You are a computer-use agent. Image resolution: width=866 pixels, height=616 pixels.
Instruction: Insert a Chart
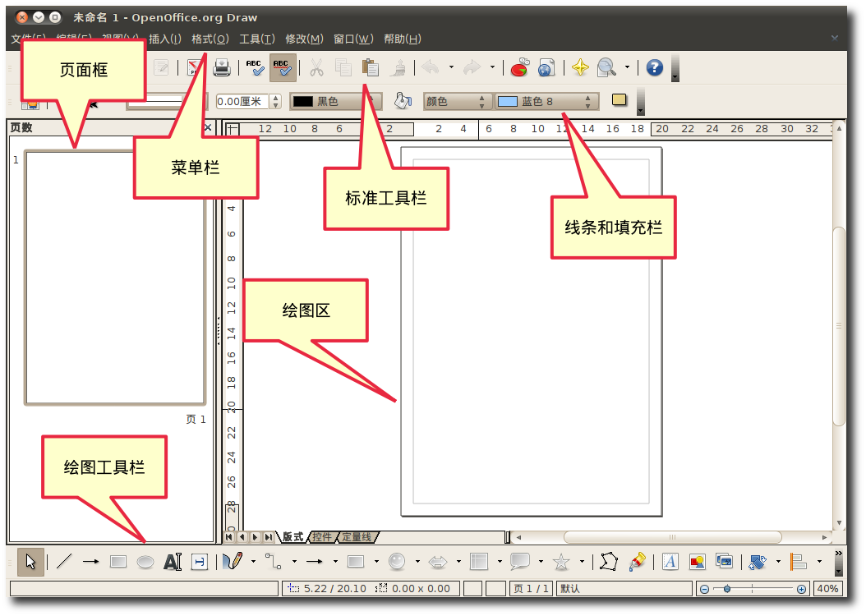[x=520, y=67]
